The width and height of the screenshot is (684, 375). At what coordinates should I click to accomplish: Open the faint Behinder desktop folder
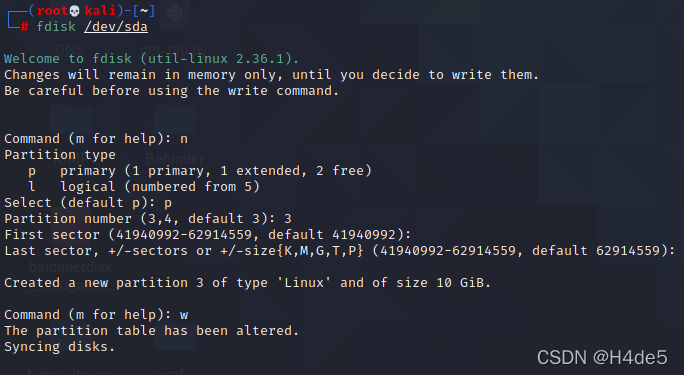click(x=174, y=158)
